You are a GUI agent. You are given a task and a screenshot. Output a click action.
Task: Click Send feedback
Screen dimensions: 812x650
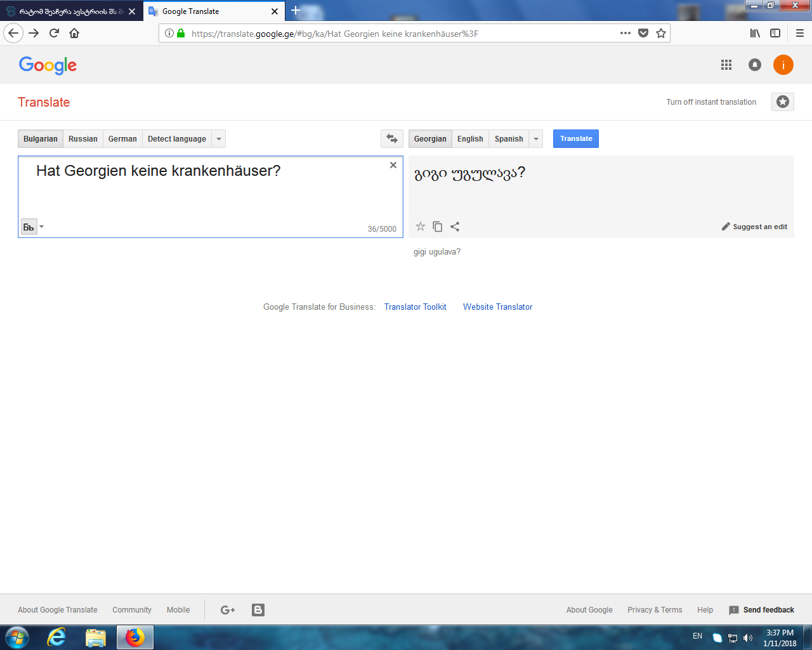click(762, 610)
